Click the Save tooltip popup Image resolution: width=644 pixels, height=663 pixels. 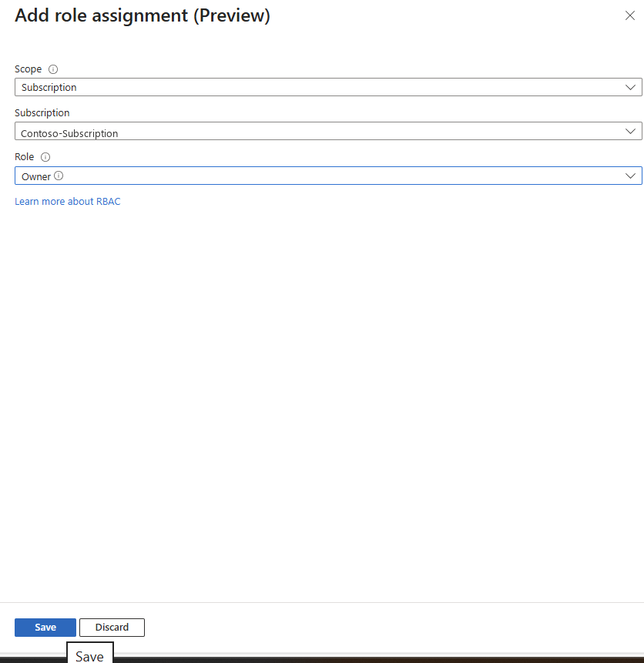[89, 653]
